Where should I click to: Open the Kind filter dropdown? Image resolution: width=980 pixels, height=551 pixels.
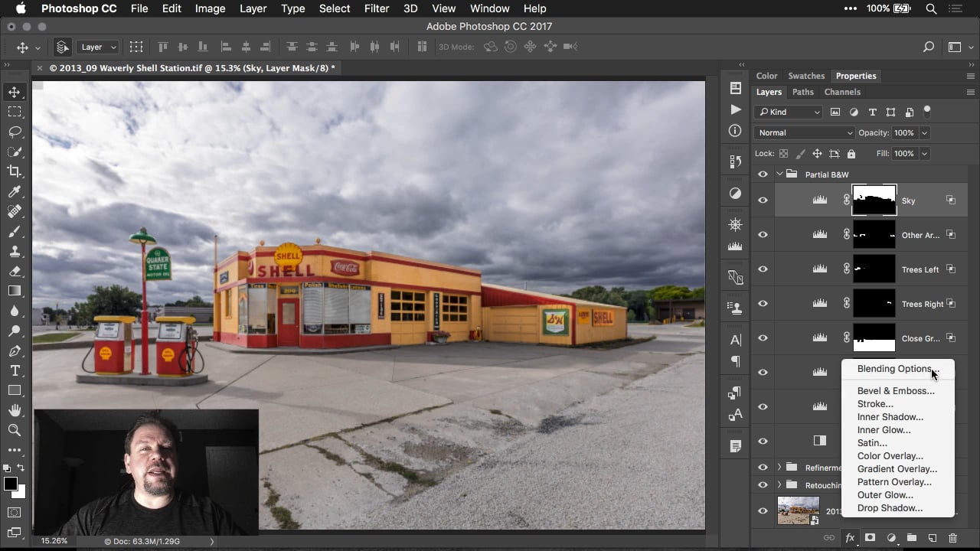point(788,112)
